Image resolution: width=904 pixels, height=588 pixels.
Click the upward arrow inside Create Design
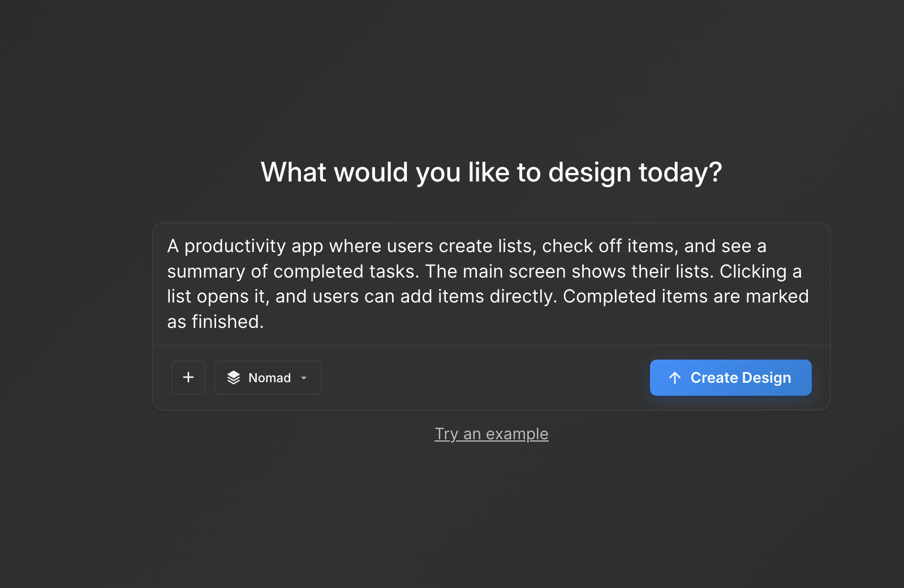(x=674, y=378)
